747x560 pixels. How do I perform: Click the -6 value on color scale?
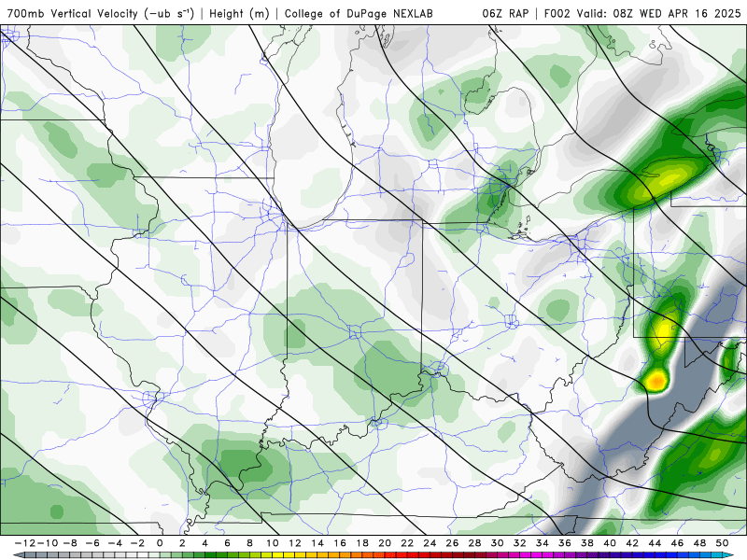[x=92, y=543]
